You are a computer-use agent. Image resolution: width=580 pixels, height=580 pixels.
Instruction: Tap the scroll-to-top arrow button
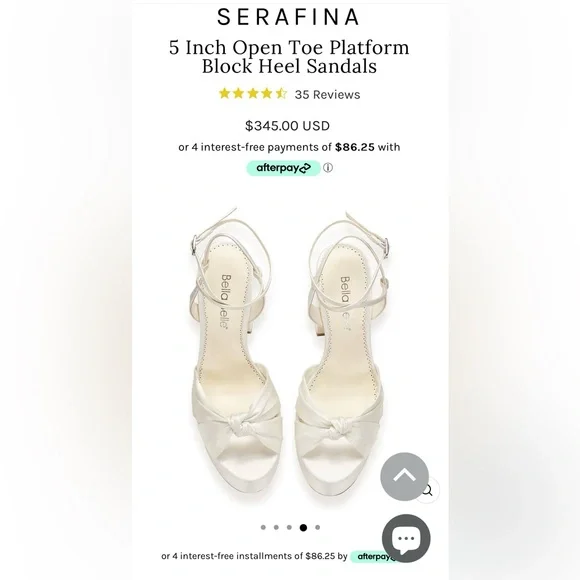coord(404,476)
